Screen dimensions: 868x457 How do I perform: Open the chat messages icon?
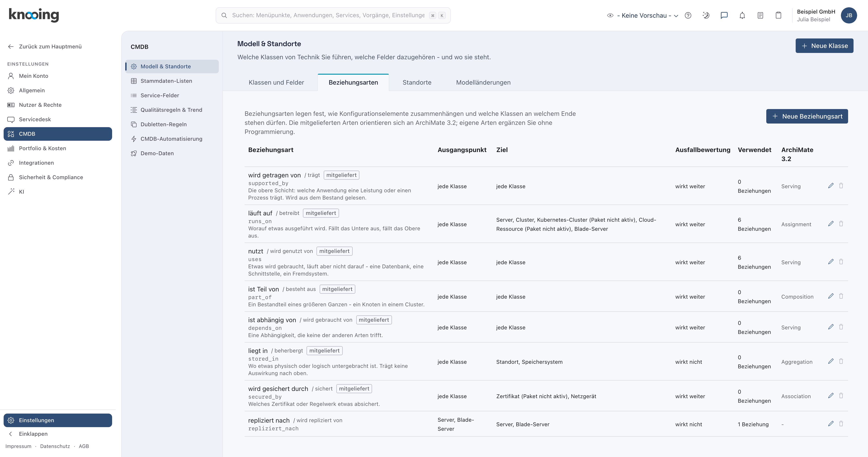tap(724, 16)
